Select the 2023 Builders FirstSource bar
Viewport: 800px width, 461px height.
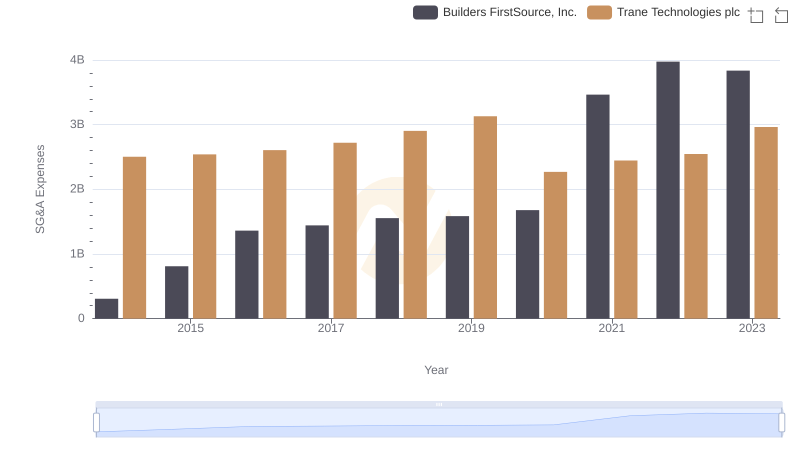pos(738,194)
